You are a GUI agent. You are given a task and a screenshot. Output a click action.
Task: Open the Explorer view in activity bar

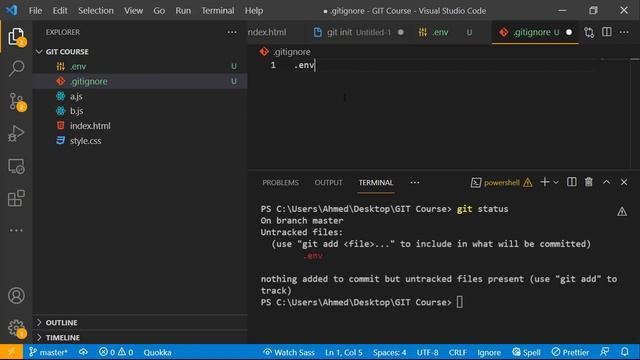(16, 37)
